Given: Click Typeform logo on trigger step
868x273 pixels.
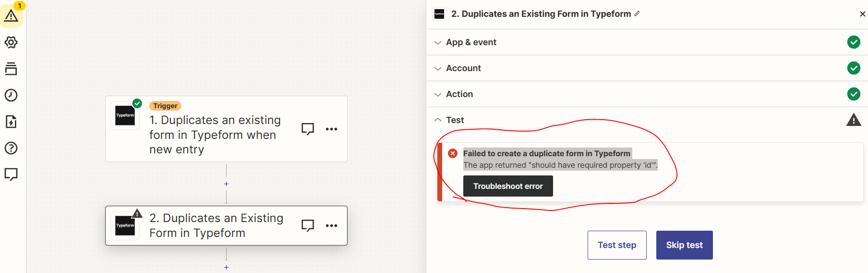Looking at the screenshot, I should (x=125, y=115).
